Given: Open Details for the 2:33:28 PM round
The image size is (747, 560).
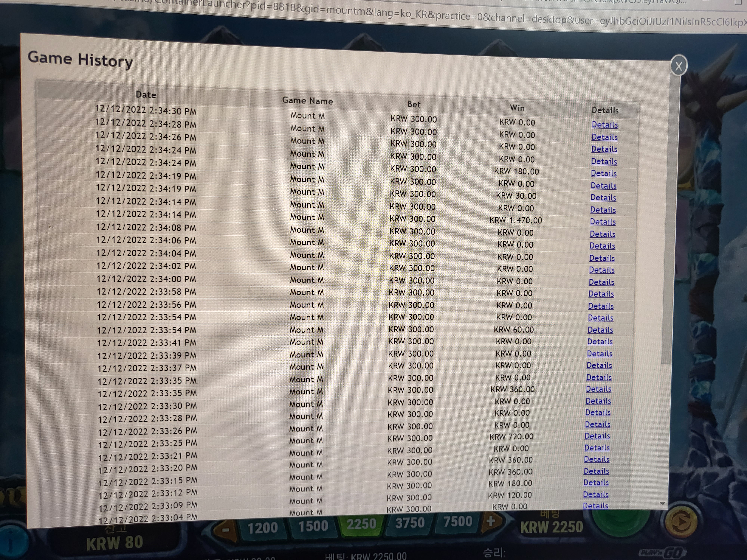Looking at the screenshot, I should coord(598,413).
